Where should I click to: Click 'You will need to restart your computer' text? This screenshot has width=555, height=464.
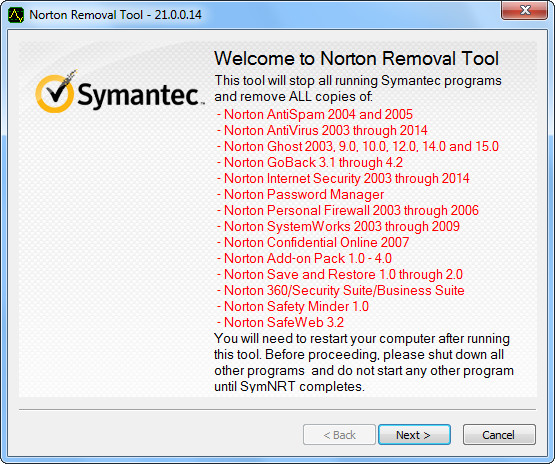325,339
